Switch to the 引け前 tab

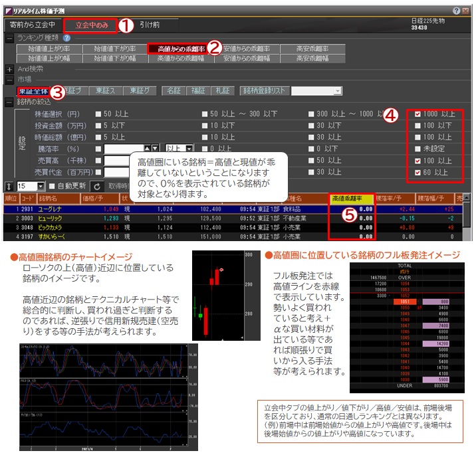150,25
